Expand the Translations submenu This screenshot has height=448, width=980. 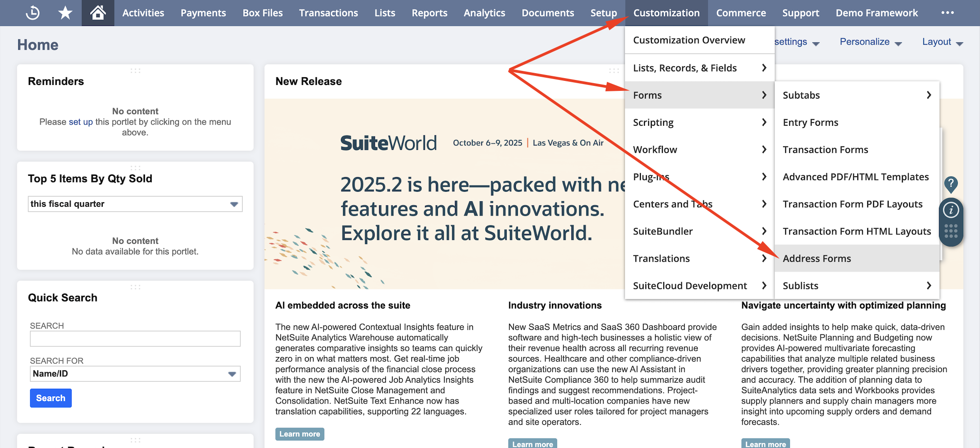pyautogui.click(x=700, y=259)
